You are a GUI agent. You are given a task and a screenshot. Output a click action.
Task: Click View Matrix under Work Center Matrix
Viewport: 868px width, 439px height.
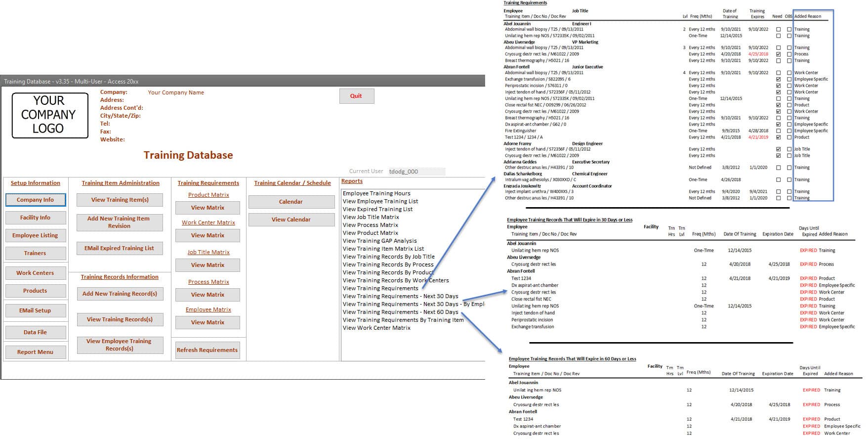(208, 235)
